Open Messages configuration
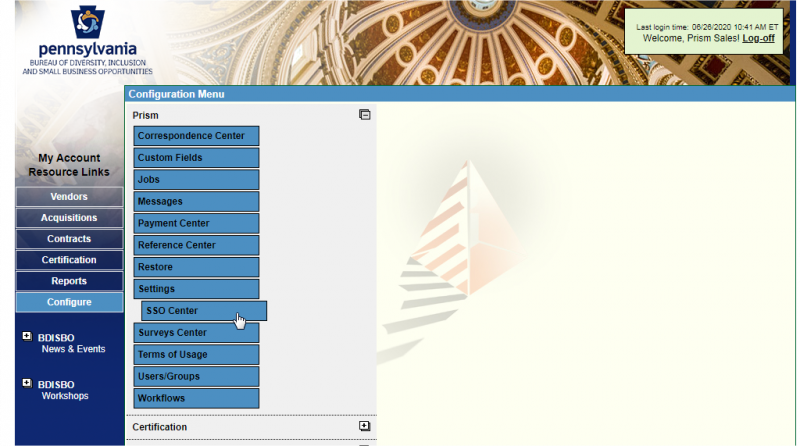 coord(196,202)
